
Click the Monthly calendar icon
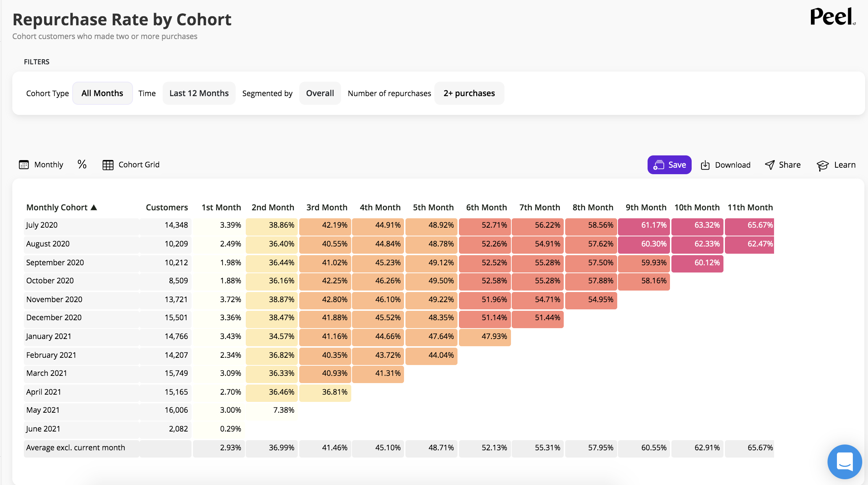tap(24, 165)
